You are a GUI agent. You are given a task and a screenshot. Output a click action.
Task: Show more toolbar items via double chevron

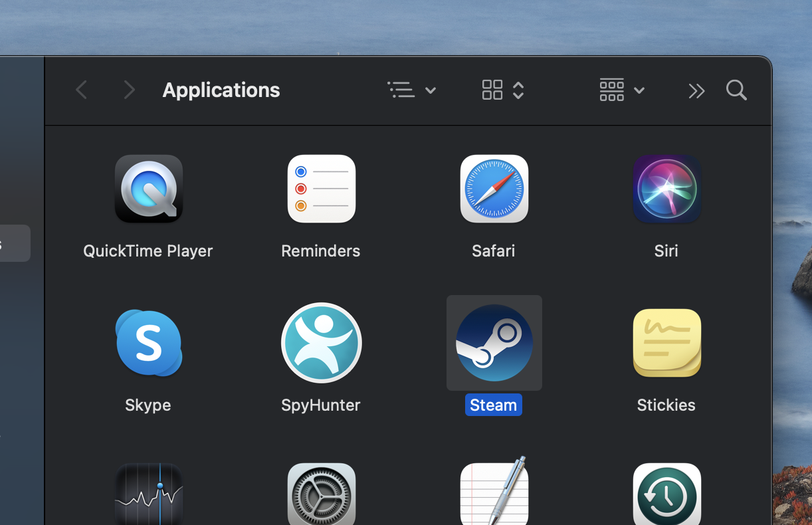[x=696, y=90]
